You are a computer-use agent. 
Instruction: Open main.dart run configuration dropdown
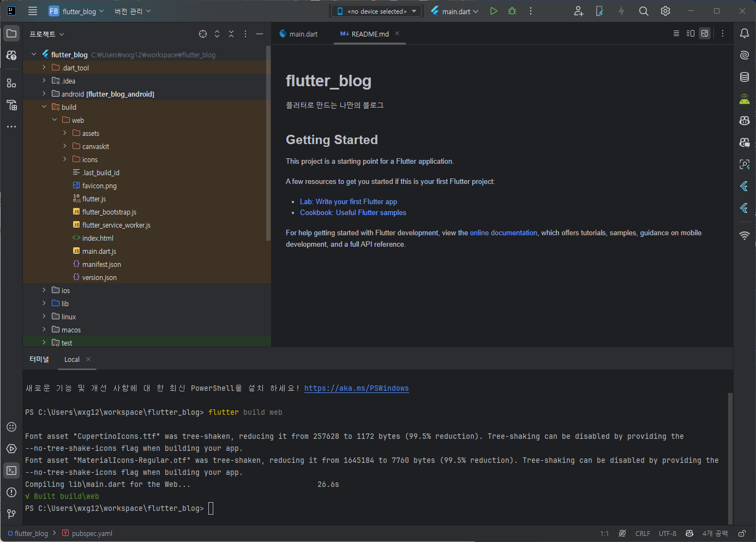[x=455, y=11]
